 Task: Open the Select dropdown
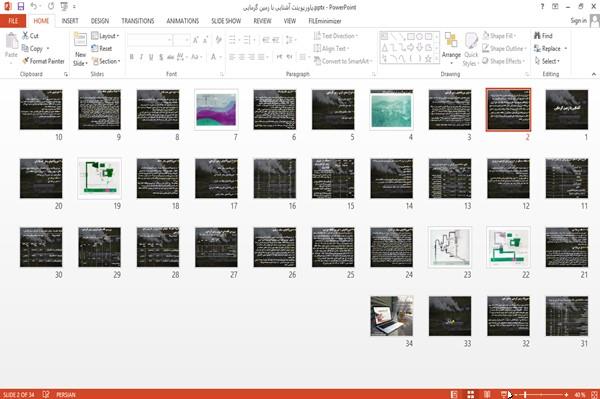pyautogui.click(x=547, y=61)
